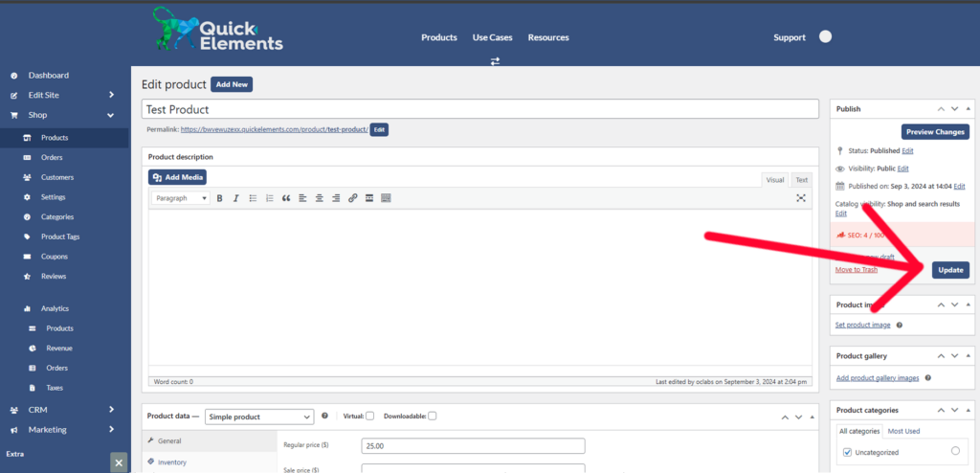
Task: Click the help icon beside Simple product
Action: [x=324, y=416]
